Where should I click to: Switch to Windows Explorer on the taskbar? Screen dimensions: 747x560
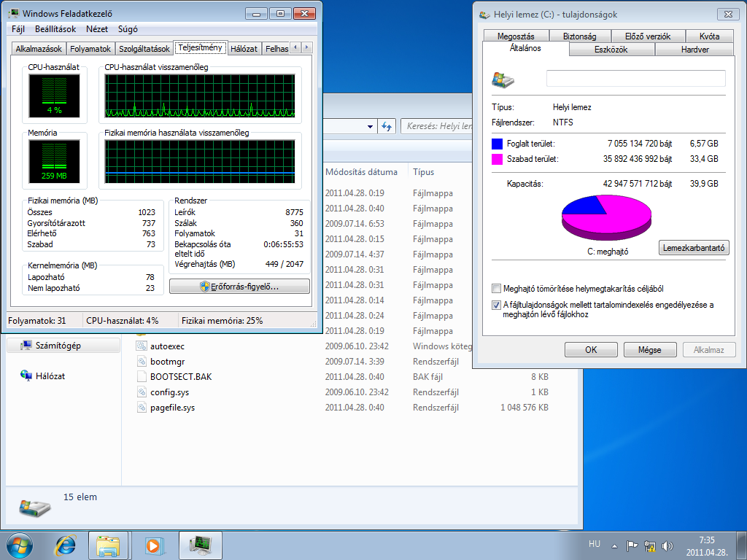(x=108, y=545)
